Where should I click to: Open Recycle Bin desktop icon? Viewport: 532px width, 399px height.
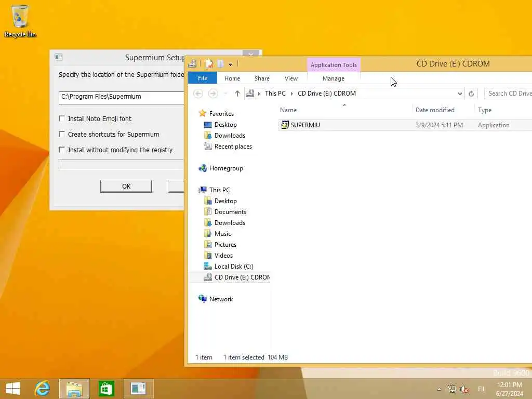(x=20, y=21)
